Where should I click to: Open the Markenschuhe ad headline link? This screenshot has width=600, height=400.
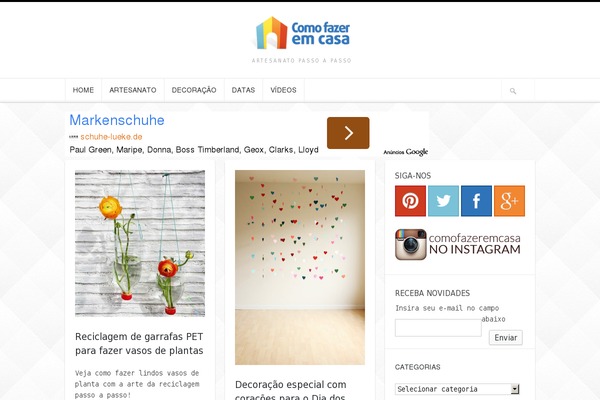(117, 120)
